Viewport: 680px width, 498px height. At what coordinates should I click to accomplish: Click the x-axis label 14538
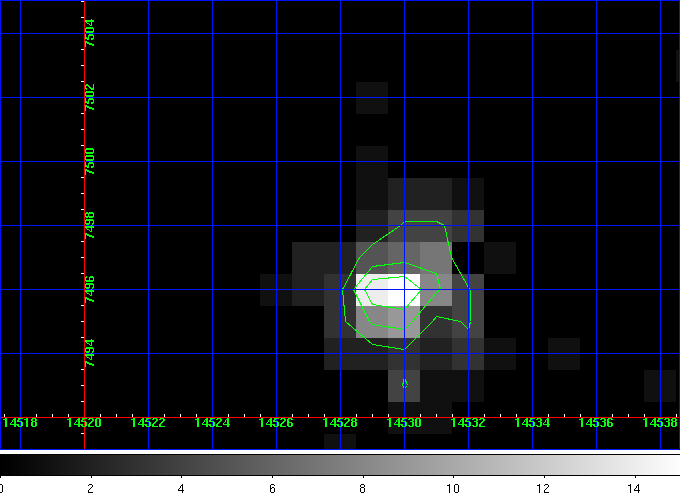pyautogui.click(x=660, y=423)
